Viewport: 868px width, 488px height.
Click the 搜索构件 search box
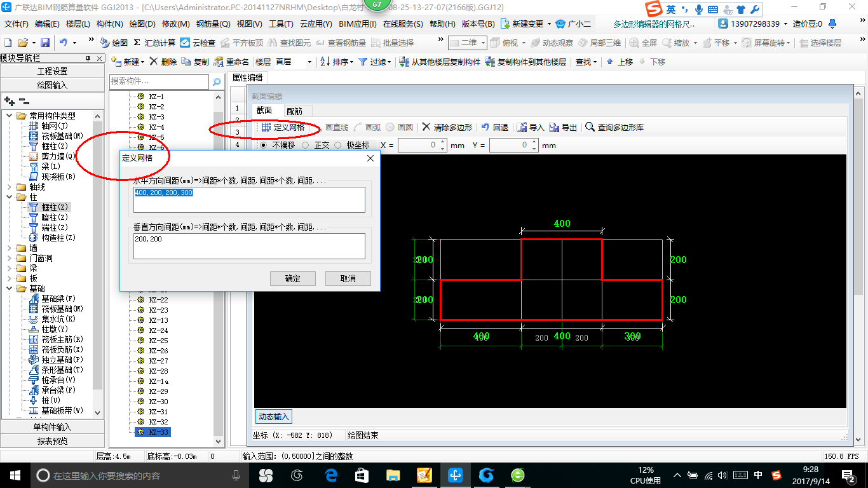click(159, 81)
